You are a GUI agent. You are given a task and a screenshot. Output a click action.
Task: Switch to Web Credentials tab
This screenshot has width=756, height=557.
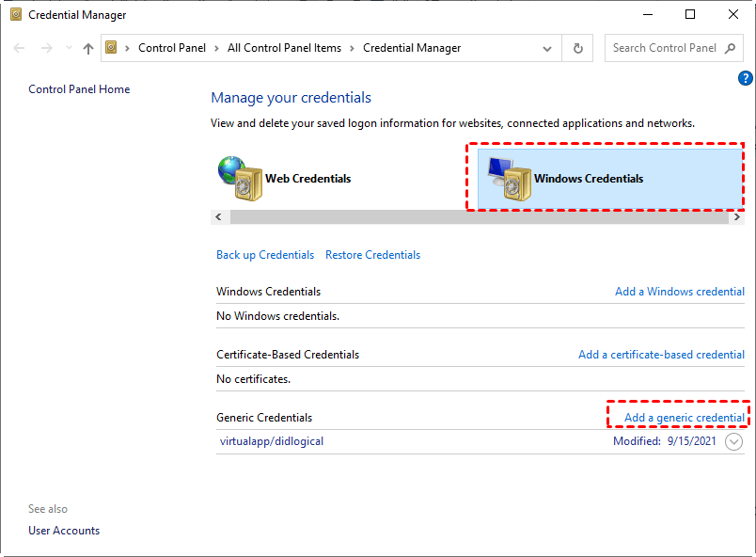click(x=307, y=178)
